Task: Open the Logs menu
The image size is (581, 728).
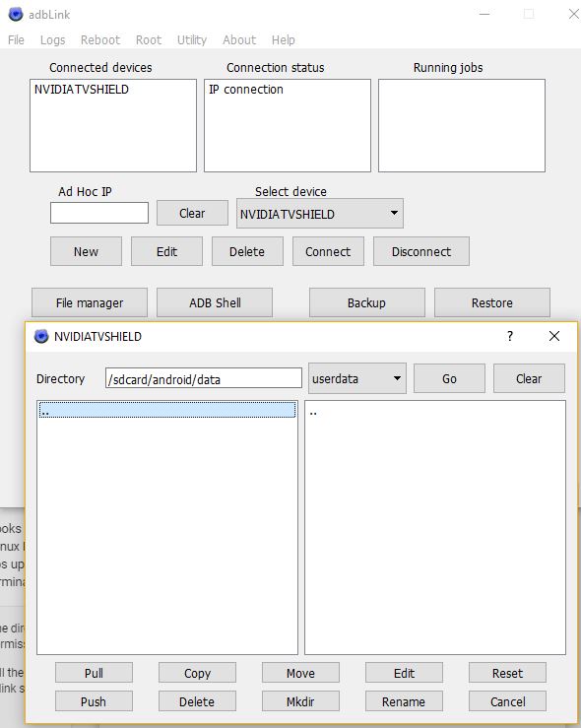Action: tap(52, 40)
